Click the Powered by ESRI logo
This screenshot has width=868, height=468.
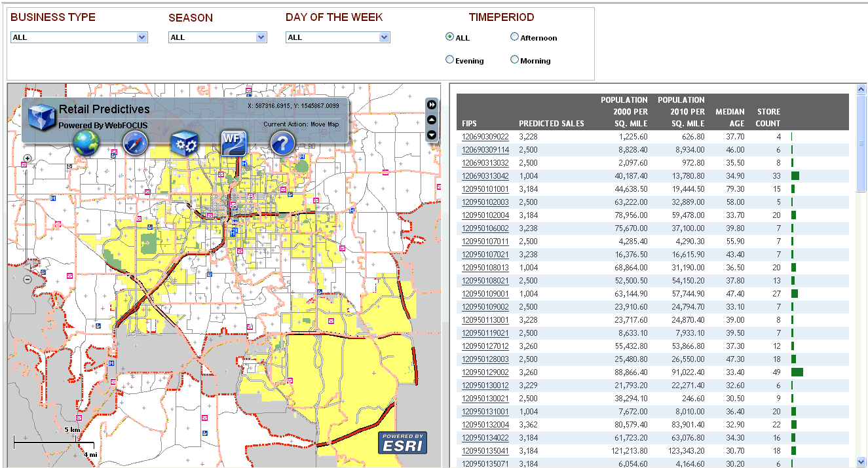[x=402, y=443]
